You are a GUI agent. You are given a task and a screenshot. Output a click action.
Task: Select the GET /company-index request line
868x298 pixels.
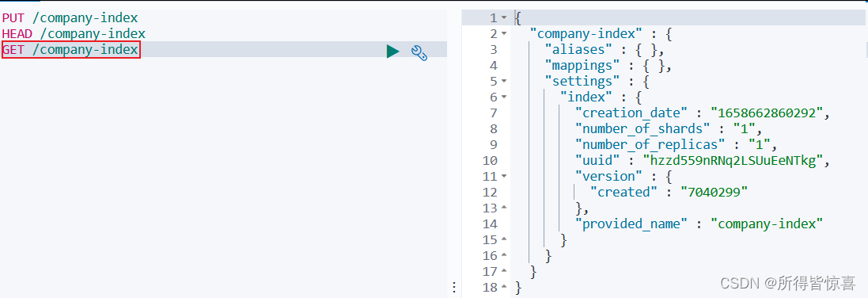point(70,50)
